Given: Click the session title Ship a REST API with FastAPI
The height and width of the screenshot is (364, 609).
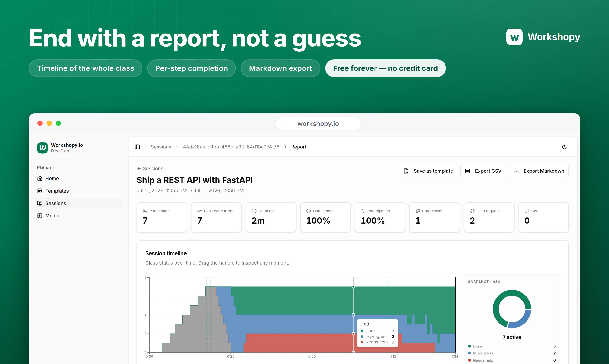Looking at the screenshot, I should coord(195,180).
